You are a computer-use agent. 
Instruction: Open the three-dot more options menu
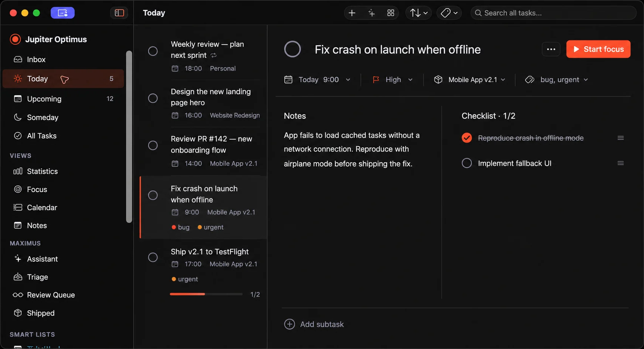(551, 49)
